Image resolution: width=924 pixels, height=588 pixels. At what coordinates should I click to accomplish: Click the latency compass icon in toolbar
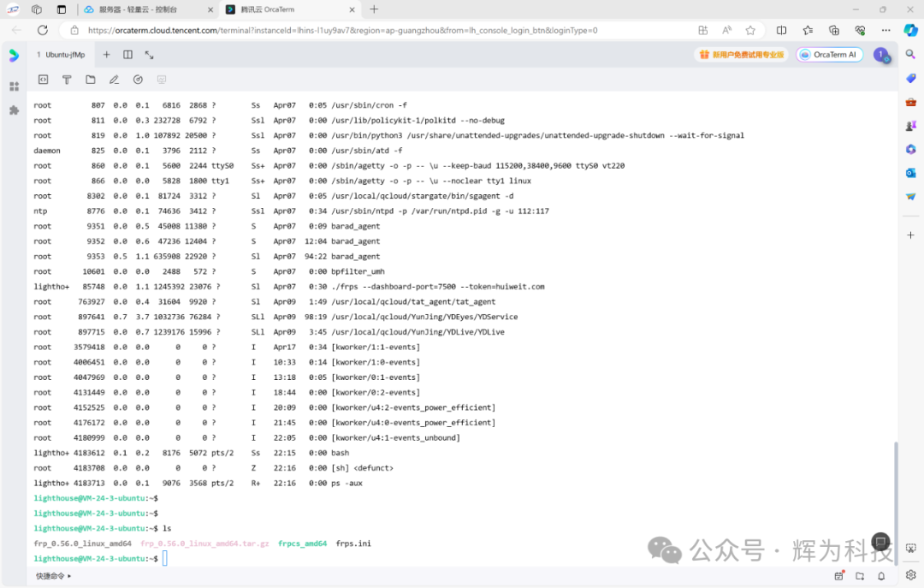tap(137, 79)
